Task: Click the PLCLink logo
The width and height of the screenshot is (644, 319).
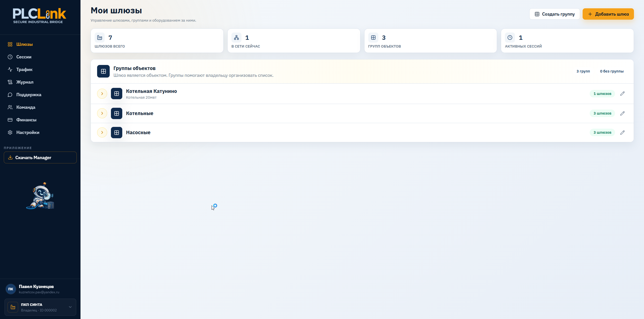Action: (x=39, y=16)
